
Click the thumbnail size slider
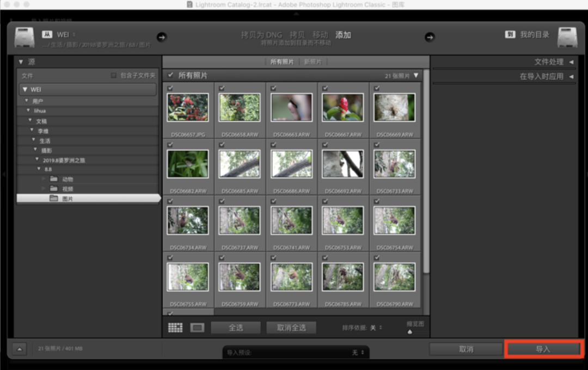tap(410, 331)
